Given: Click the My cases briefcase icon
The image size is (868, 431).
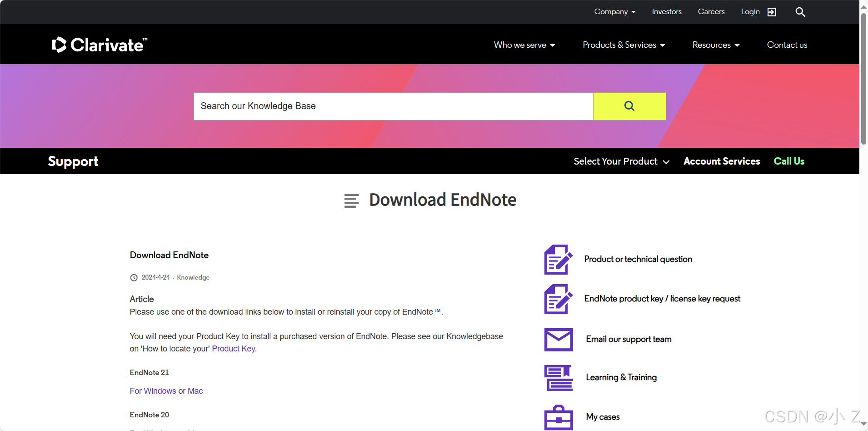Looking at the screenshot, I should (559, 417).
